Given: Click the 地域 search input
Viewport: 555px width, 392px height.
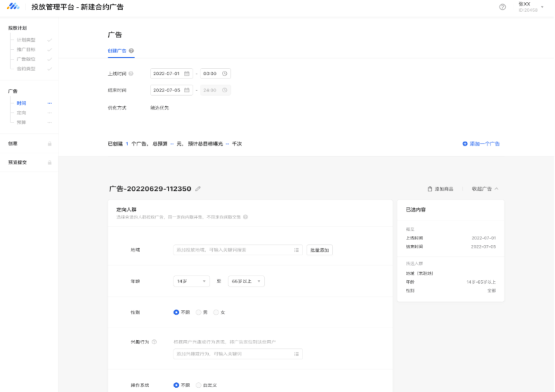Looking at the screenshot, I should coord(238,250).
